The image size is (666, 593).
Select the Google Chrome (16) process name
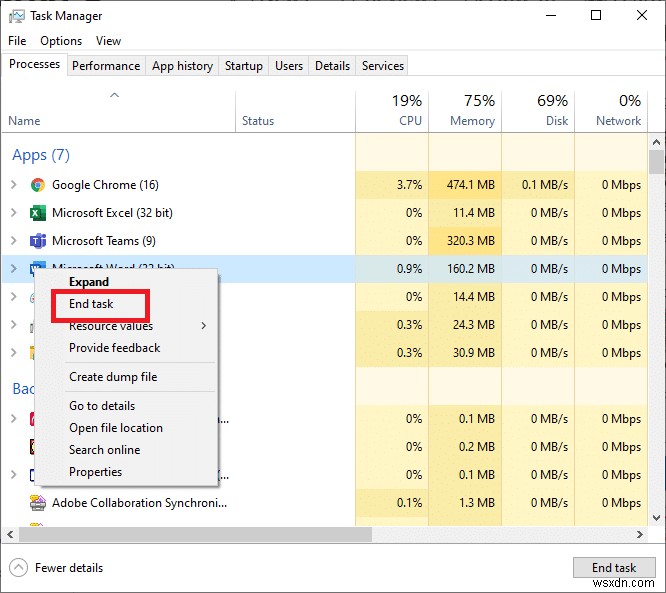105,185
